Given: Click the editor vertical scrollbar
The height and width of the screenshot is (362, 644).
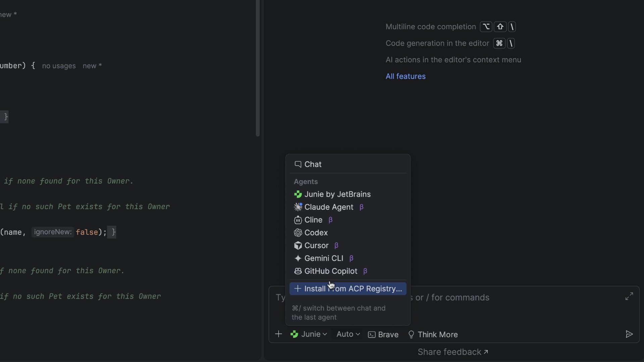Looking at the screenshot, I should (x=258, y=67).
